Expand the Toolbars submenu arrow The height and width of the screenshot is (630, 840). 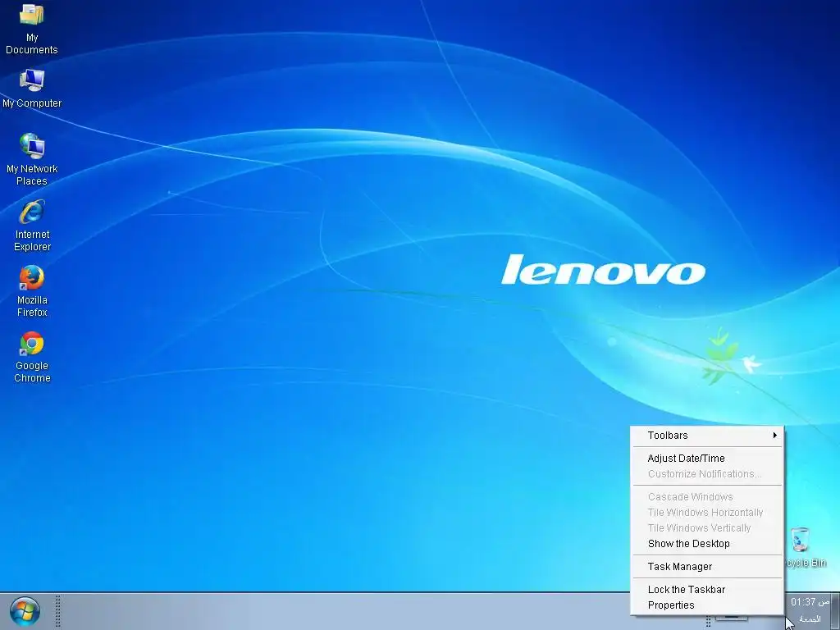[x=774, y=435]
